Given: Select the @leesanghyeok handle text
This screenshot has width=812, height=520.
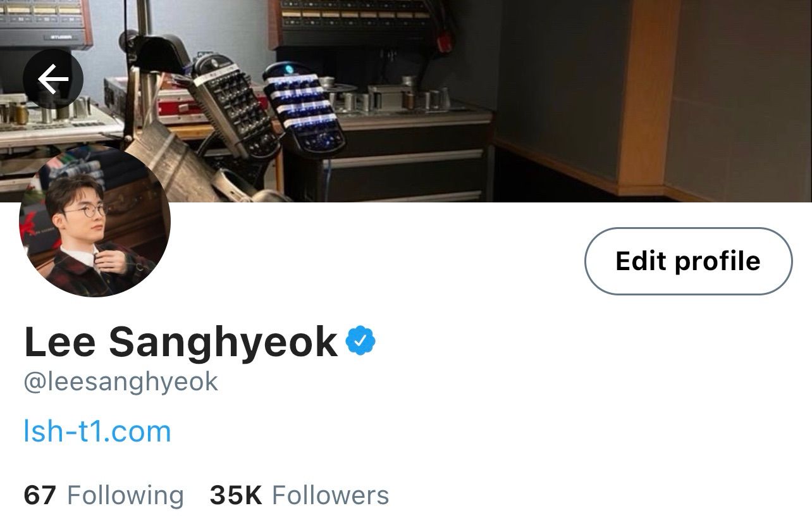Looking at the screenshot, I should 121,382.
